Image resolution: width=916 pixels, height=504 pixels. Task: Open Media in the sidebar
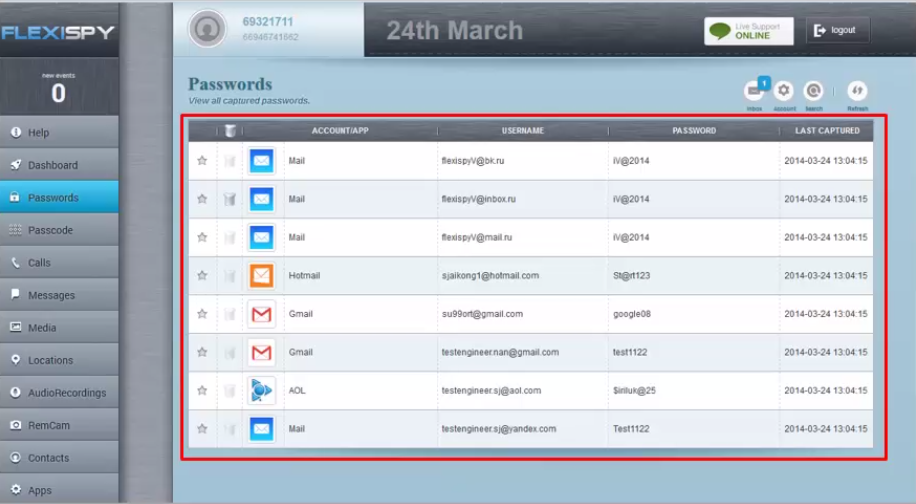click(x=59, y=328)
